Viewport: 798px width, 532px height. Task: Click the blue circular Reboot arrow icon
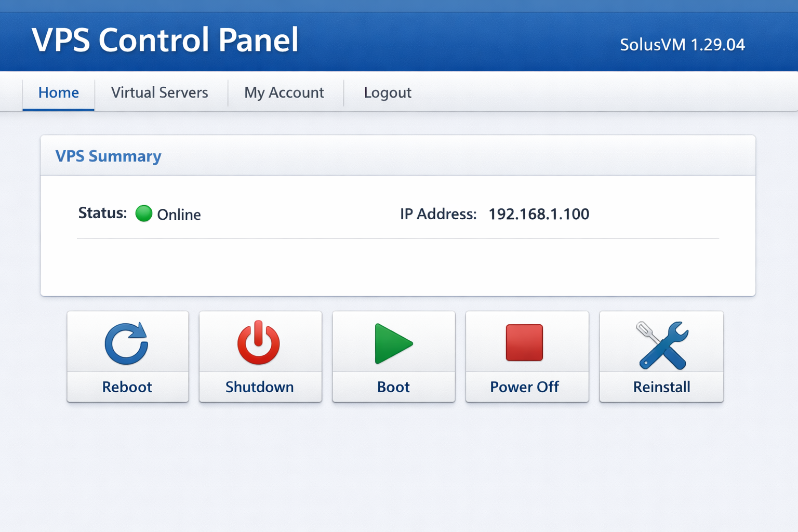pos(127,343)
